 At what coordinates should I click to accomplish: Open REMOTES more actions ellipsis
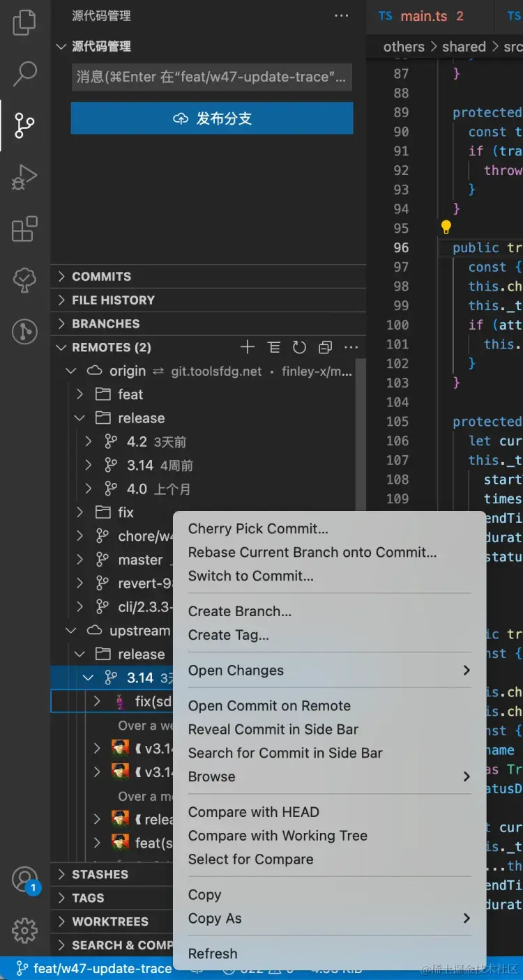[x=351, y=347]
